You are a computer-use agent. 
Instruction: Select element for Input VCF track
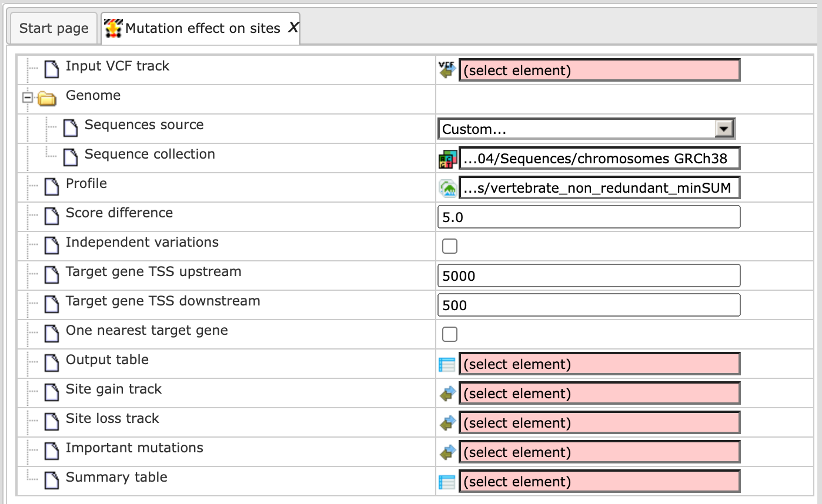(599, 70)
